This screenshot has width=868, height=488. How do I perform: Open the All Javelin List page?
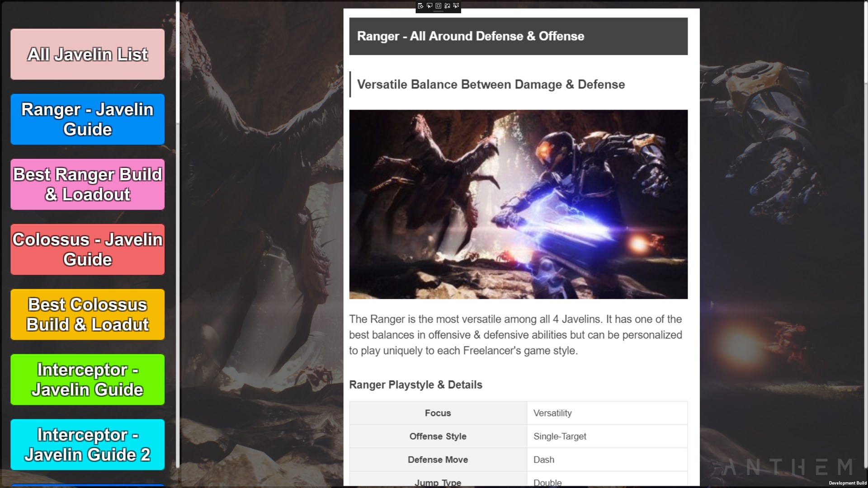(x=88, y=54)
